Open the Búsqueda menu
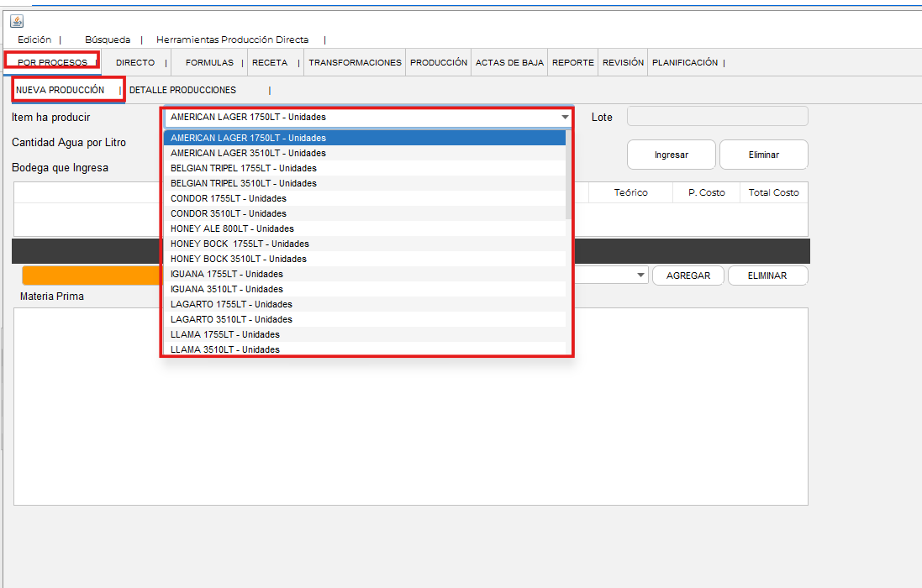The width and height of the screenshot is (922, 588). coord(108,39)
